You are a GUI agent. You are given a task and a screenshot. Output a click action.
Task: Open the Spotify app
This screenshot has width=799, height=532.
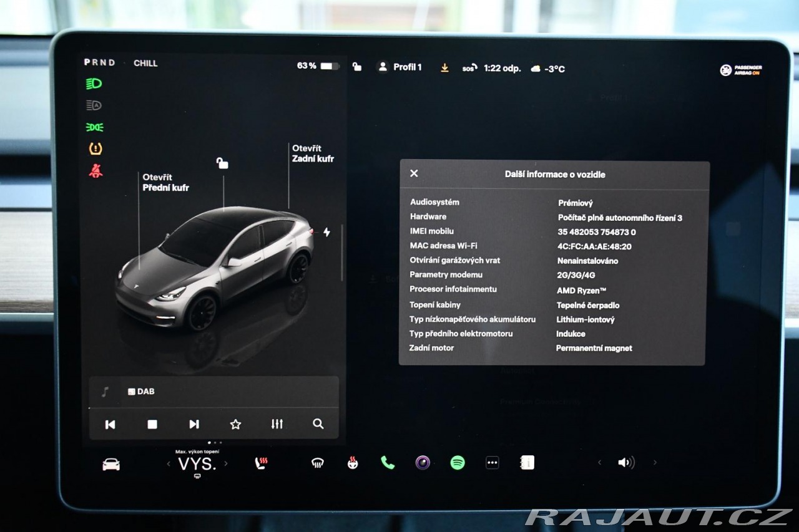click(458, 463)
